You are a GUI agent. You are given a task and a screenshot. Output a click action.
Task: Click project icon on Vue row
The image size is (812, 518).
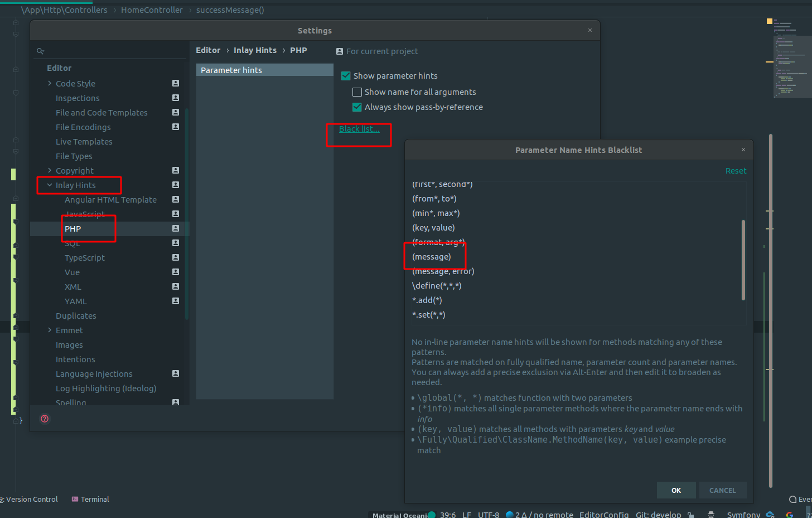tap(176, 272)
